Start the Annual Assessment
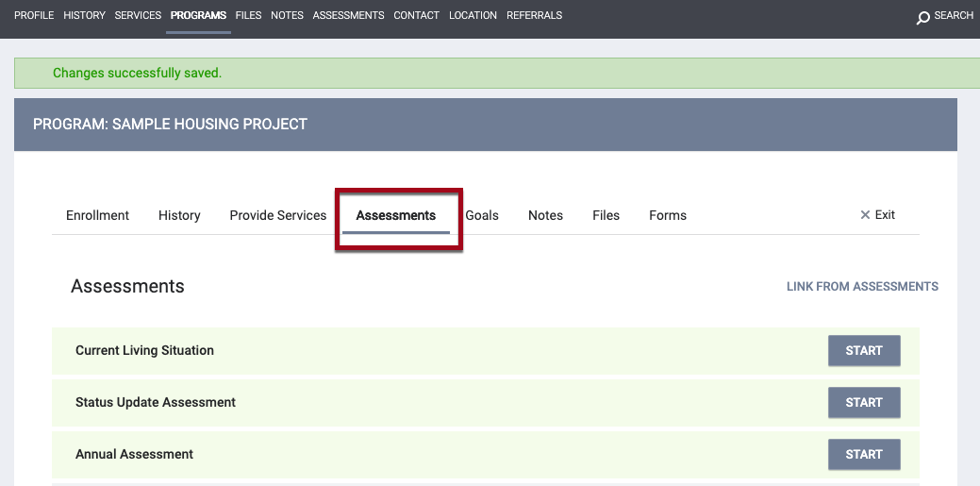Image resolution: width=980 pixels, height=486 pixels. (x=864, y=454)
